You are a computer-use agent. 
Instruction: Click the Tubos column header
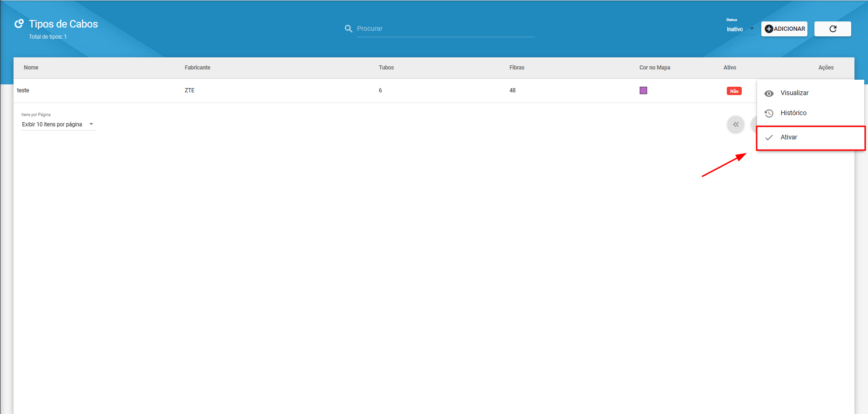386,68
